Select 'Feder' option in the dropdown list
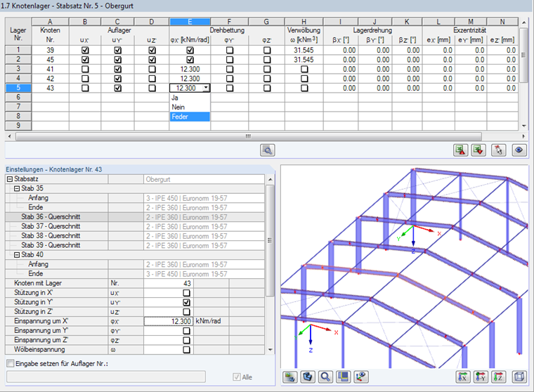This screenshot has height=392, width=534. 190,117
